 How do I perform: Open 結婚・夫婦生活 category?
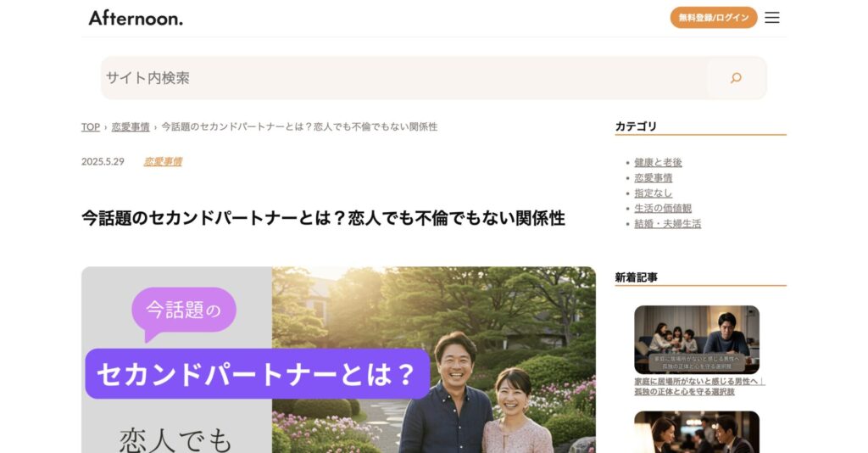pos(668,224)
